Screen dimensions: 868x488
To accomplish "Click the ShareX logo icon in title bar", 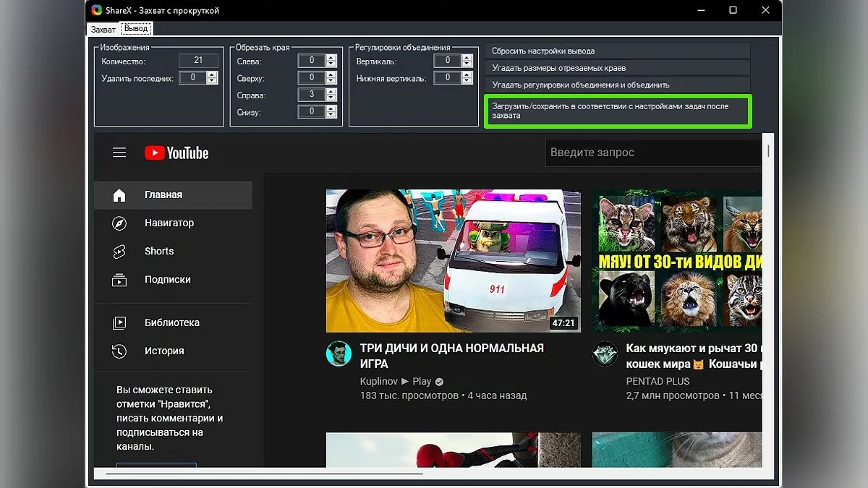I will pyautogui.click(x=97, y=10).
